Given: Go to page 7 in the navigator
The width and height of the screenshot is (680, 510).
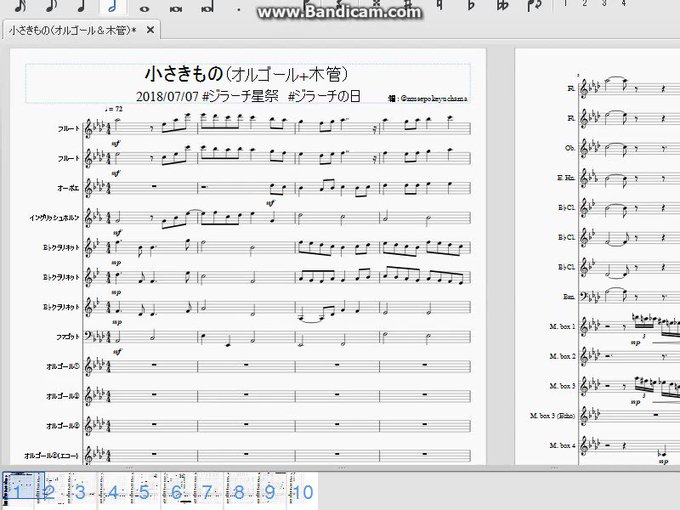Looking at the screenshot, I should (207, 492).
